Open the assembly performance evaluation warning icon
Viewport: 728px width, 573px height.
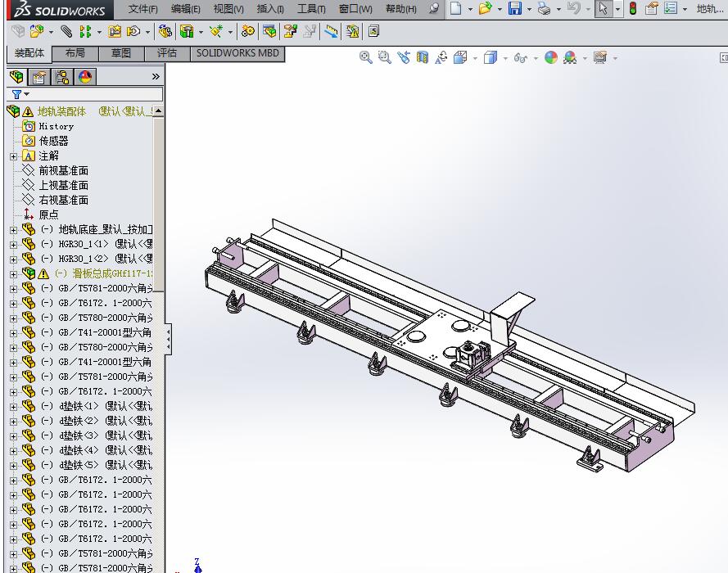coord(352,31)
